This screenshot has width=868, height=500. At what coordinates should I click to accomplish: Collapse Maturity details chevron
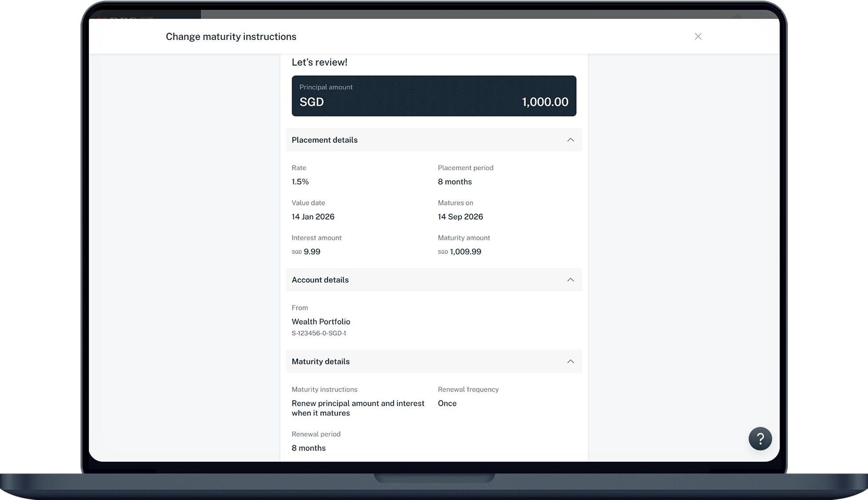tap(570, 362)
